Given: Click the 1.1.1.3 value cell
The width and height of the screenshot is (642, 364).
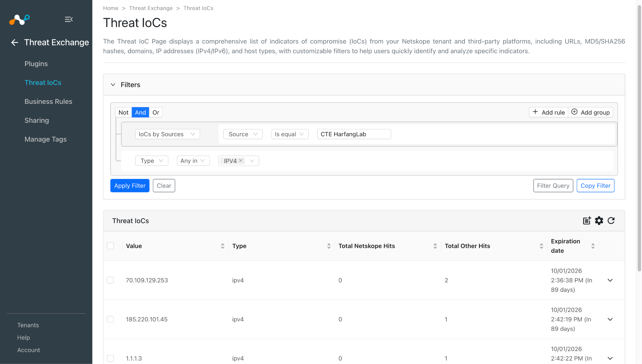Looking at the screenshot, I should pos(134,358).
